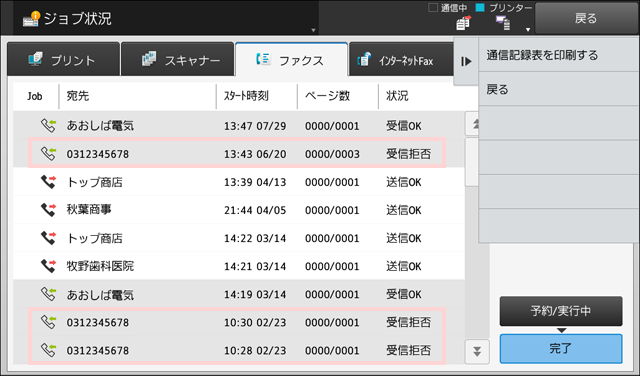Open the インターネットFax tab
The height and width of the screenshot is (376, 640).
pyautogui.click(x=401, y=59)
